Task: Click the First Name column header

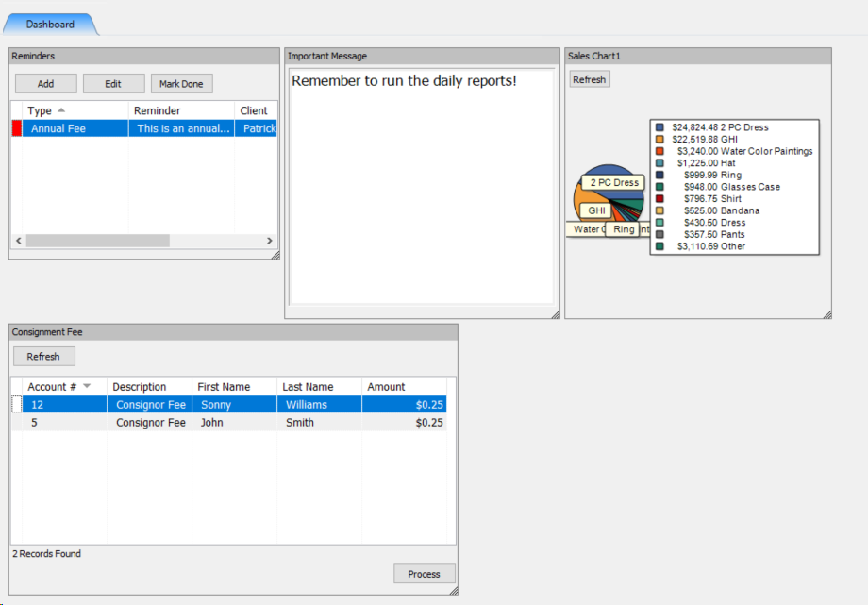Action: (234, 387)
